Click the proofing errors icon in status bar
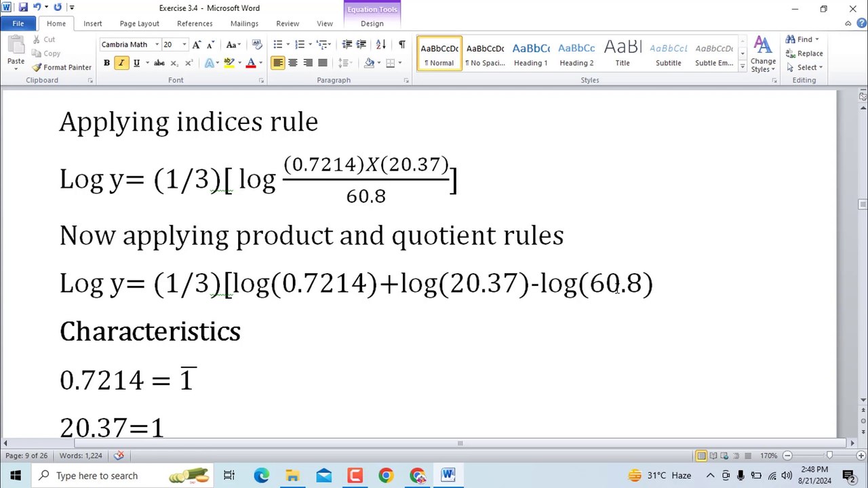 point(119,455)
